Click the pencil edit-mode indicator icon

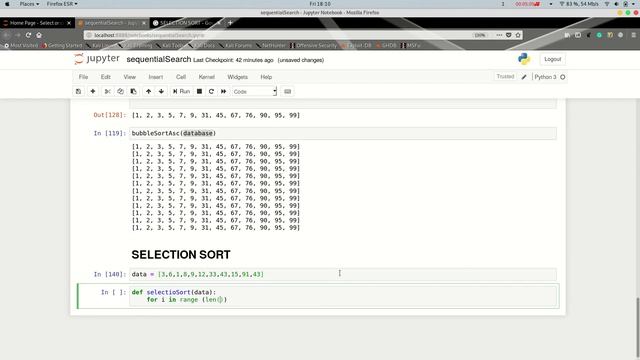click(524, 77)
